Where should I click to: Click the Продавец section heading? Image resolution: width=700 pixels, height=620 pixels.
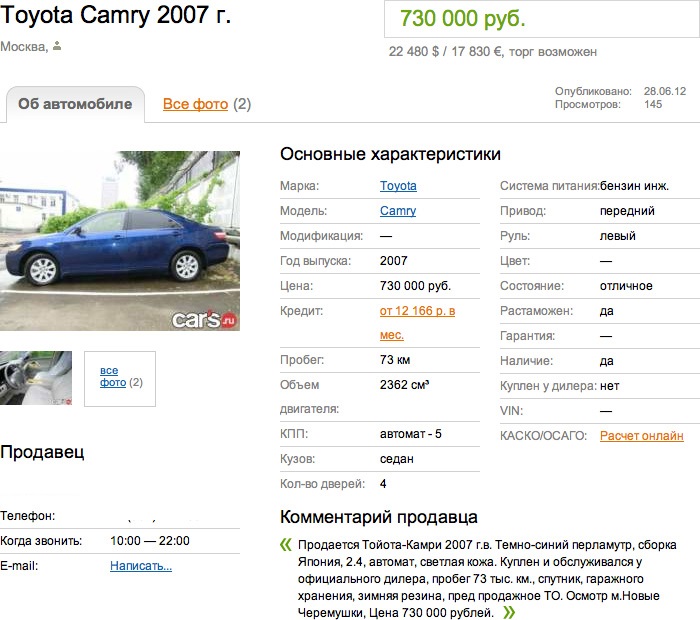[42, 452]
